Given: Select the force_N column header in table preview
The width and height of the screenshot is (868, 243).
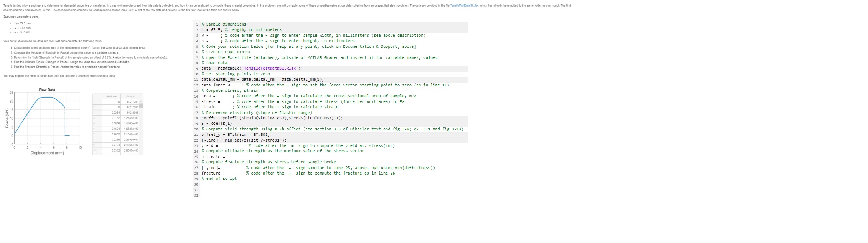Looking at the screenshot, I should (130, 96).
